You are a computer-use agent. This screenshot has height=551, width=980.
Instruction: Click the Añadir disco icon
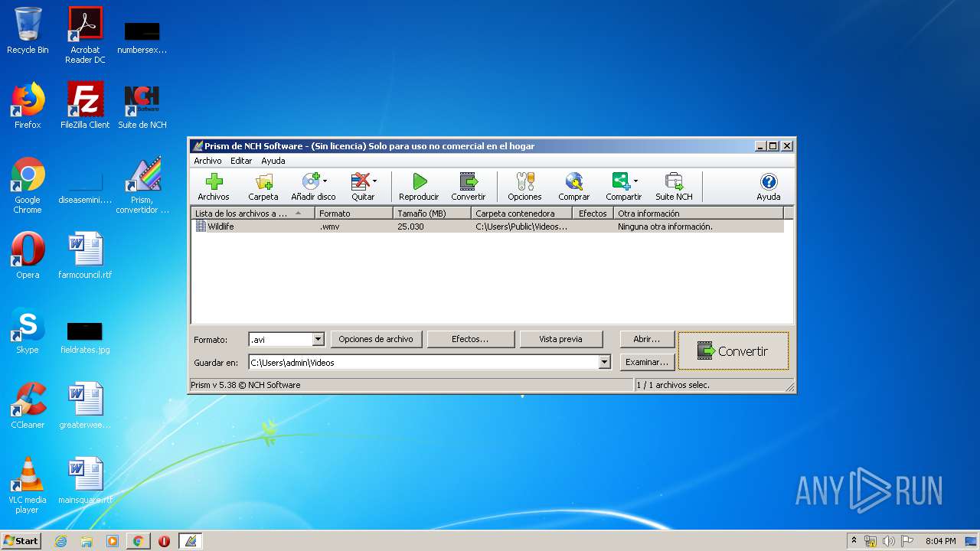tap(311, 181)
